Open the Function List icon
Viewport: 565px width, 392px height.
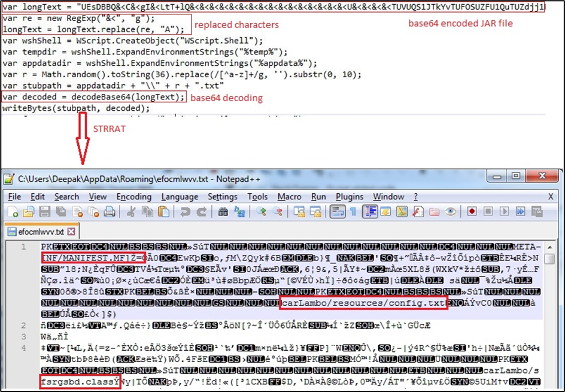coord(418,211)
